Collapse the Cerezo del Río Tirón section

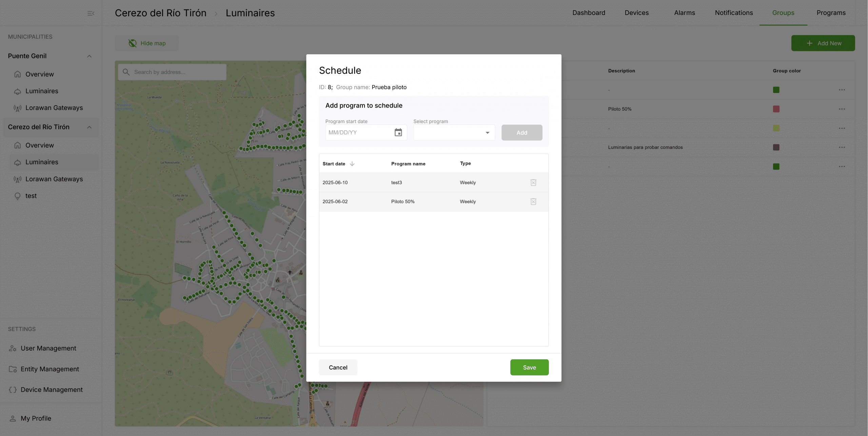pyautogui.click(x=89, y=127)
